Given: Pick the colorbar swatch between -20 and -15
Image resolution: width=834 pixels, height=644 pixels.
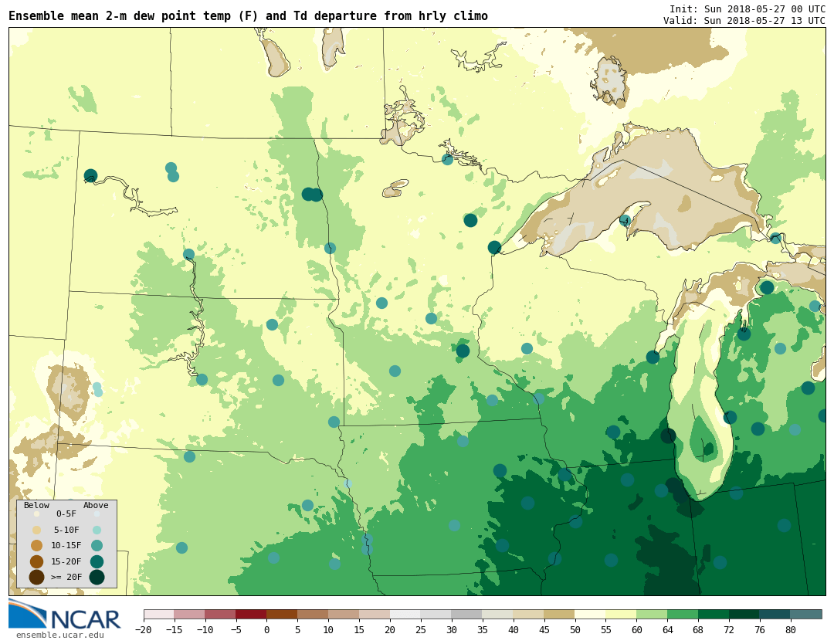Looking at the screenshot, I should (x=159, y=615).
